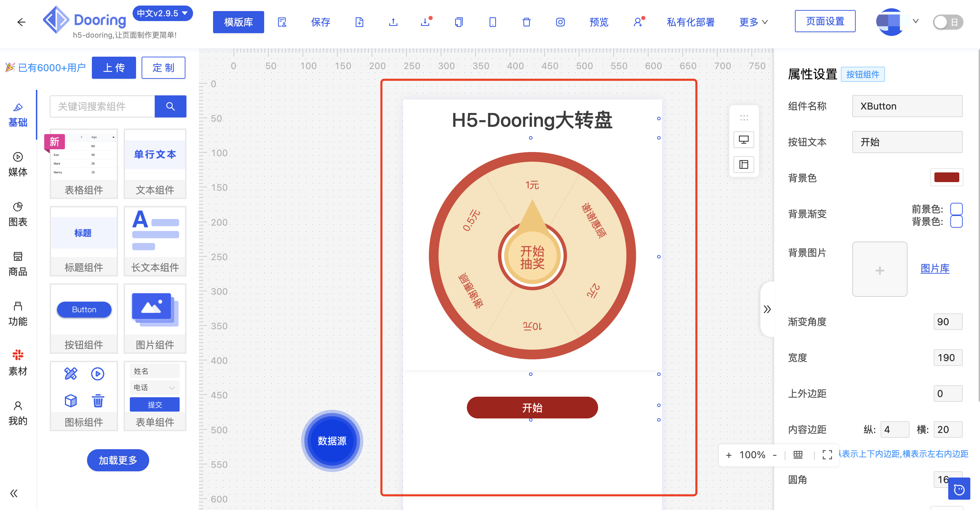Select the 图表 sidebar category
This screenshot has width=980, height=510.
point(18,214)
